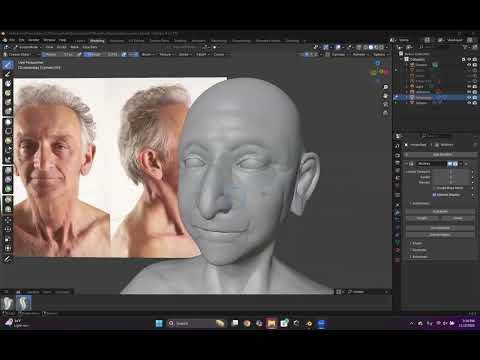The image size is (480, 360).
Task: Click the Unsubdivide button
Action: pyautogui.click(x=440, y=228)
